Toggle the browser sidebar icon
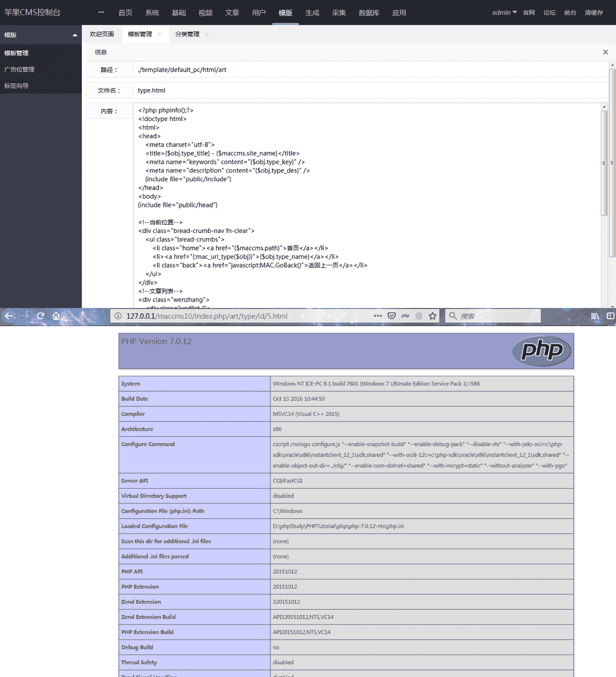The height and width of the screenshot is (677, 616). point(610,316)
